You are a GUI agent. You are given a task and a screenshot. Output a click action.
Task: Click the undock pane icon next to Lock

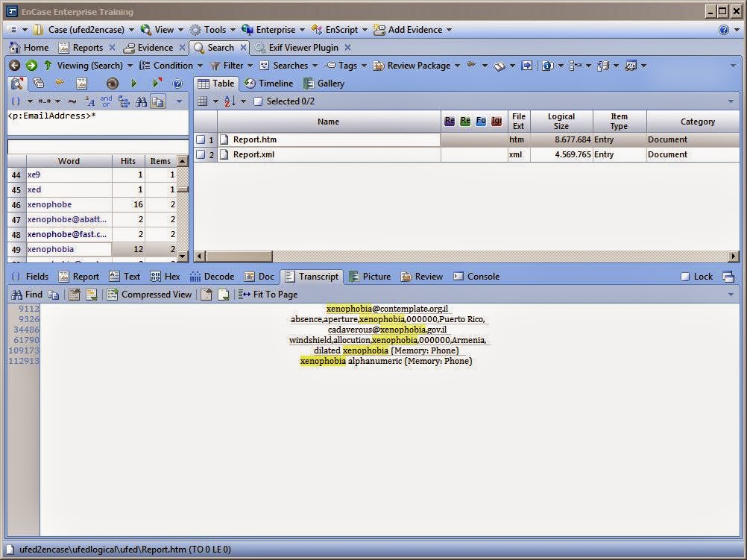point(728,277)
